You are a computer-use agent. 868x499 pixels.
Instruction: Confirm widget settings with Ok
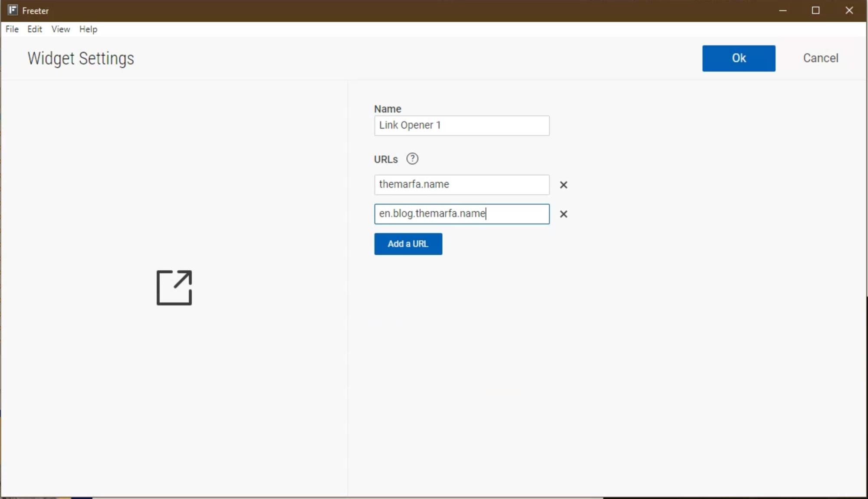pyautogui.click(x=738, y=58)
